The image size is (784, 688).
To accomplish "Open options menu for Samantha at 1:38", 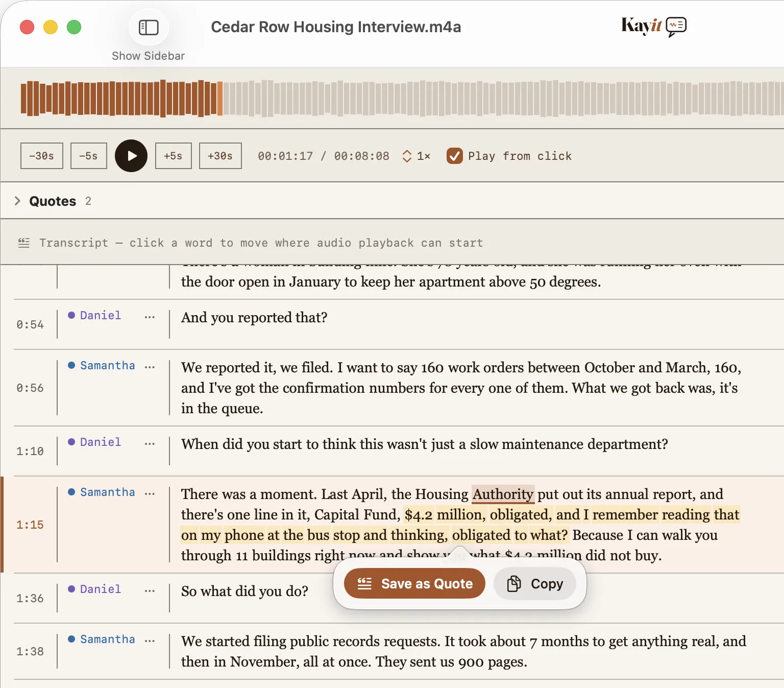I will tap(150, 640).
